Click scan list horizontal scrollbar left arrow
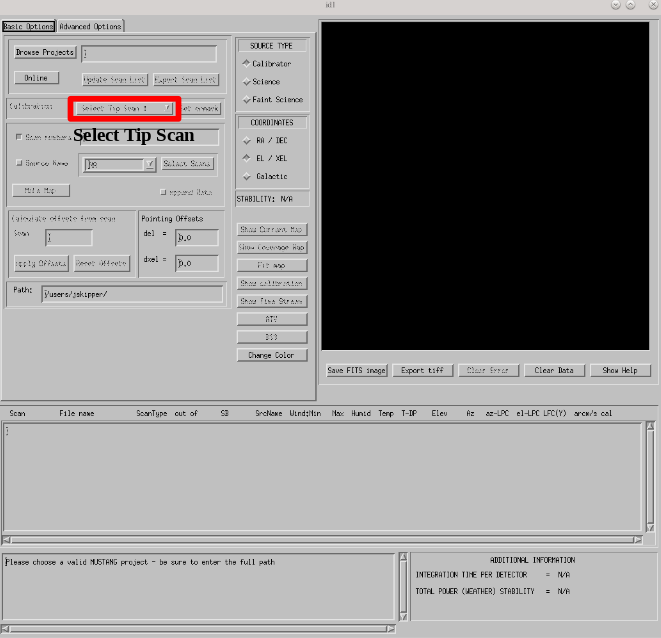Viewport: 661px width, 638px height. tap(7, 539)
